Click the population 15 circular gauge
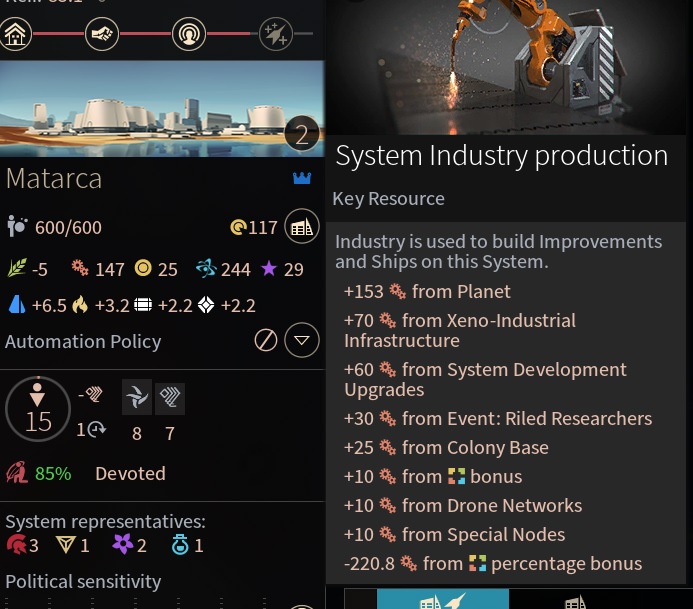 (x=38, y=410)
